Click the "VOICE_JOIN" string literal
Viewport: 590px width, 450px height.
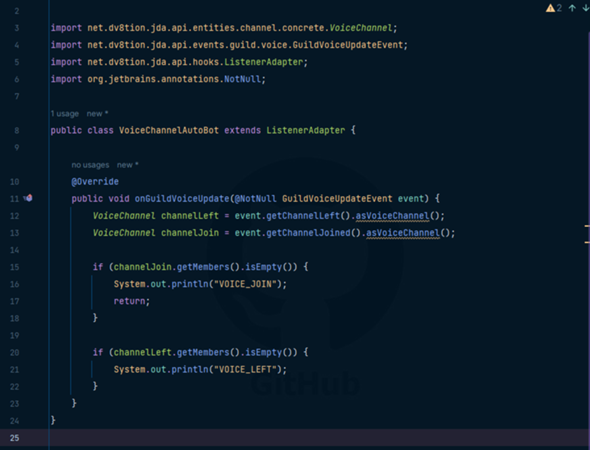tap(245, 284)
